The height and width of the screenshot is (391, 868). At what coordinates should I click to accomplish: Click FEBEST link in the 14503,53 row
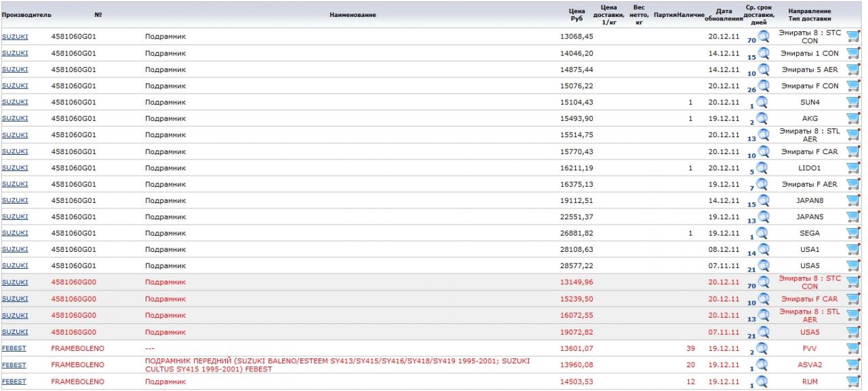(x=14, y=381)
